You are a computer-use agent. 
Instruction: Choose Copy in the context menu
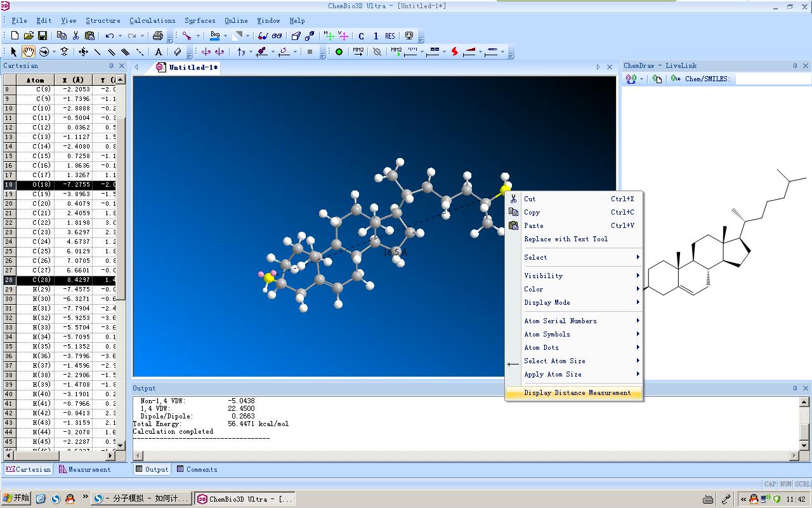click(x=574, y=212)
